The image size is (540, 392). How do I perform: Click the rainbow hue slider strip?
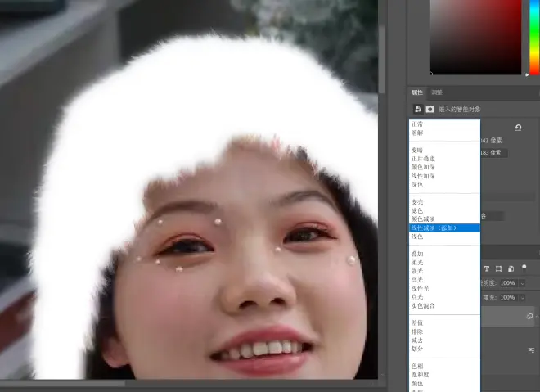click(532, 37)
